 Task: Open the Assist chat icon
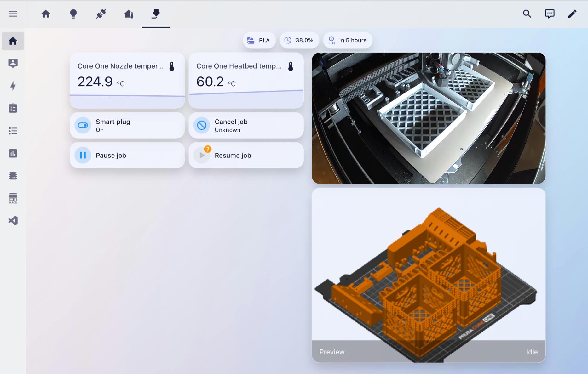tap(550, 14)
